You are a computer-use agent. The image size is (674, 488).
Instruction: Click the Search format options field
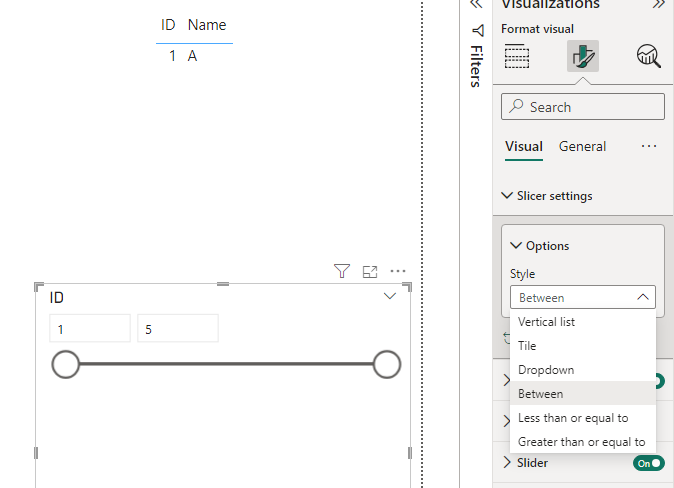582,107
